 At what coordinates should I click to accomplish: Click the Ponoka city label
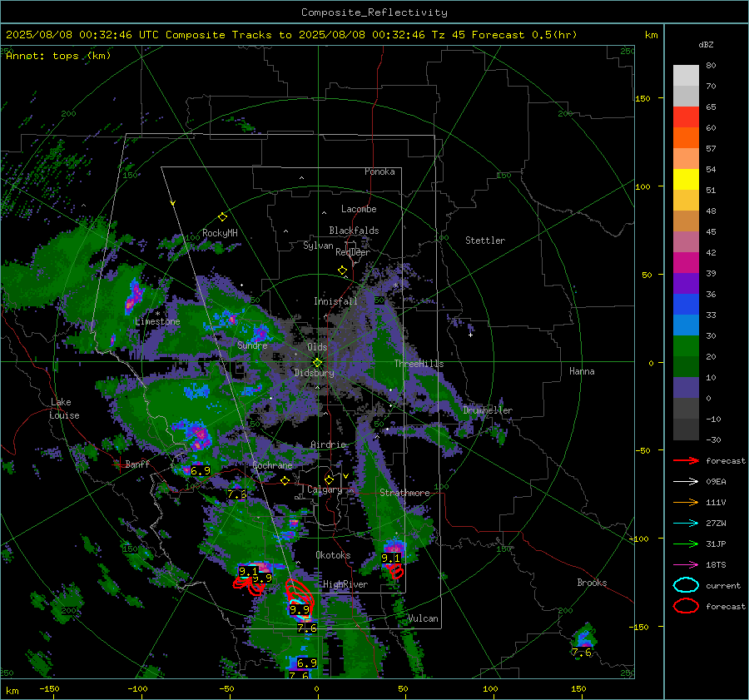(379, 171)
